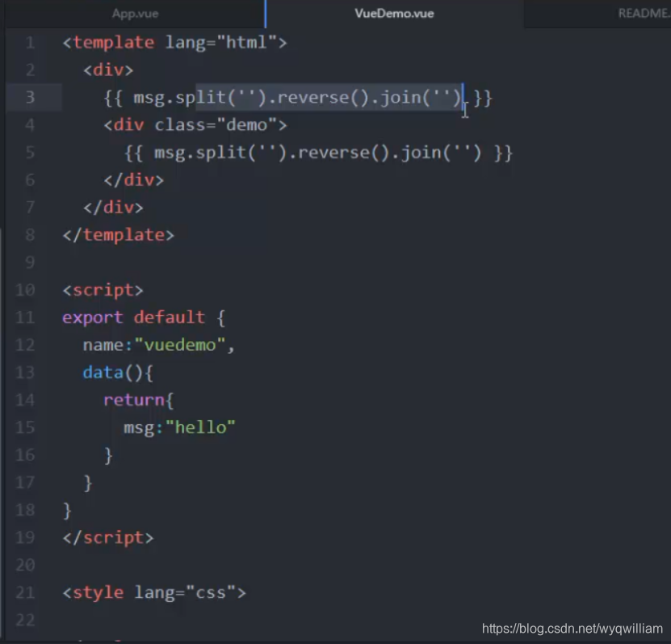Click the closing </div> on line 7
This screenshot has width=671, height=644.
click(113, 207)
